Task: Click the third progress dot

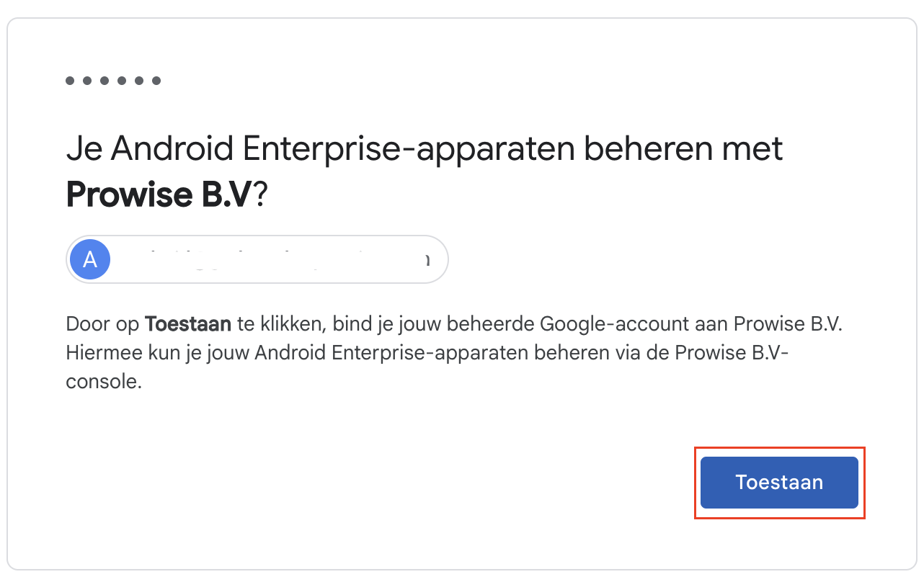Action: 106,81
